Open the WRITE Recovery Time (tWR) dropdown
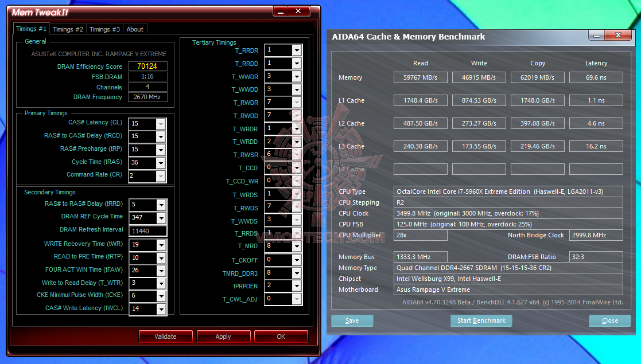The height and width of the screenshot is (364, 641). point(161,245)
